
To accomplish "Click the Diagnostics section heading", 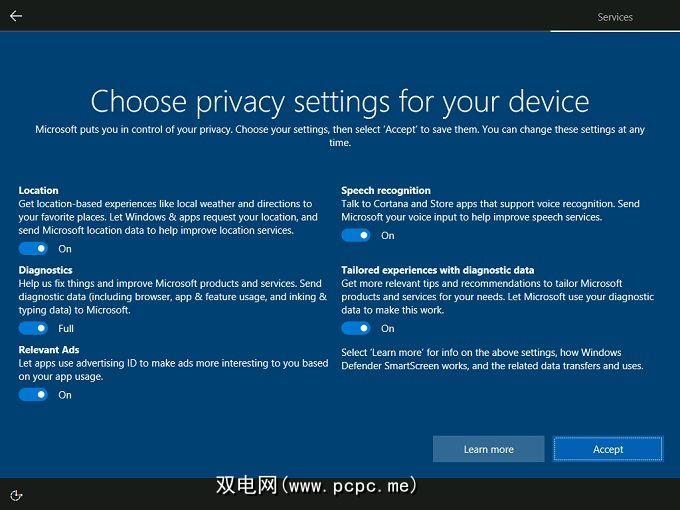I will coord(45,270).
